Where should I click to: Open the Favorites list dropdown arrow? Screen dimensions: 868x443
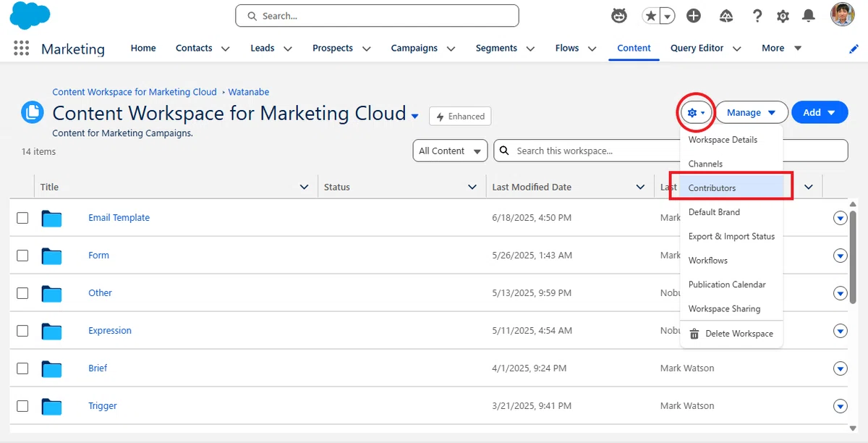pos(668,16)
